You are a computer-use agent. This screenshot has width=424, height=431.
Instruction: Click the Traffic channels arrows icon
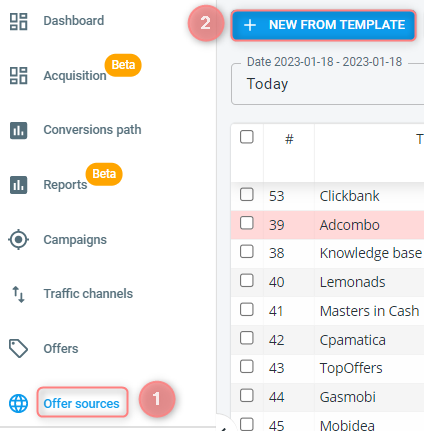tap(18, 294)
